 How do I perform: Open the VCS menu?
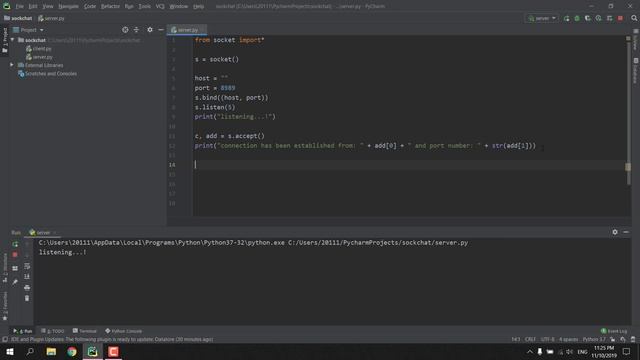160,6
